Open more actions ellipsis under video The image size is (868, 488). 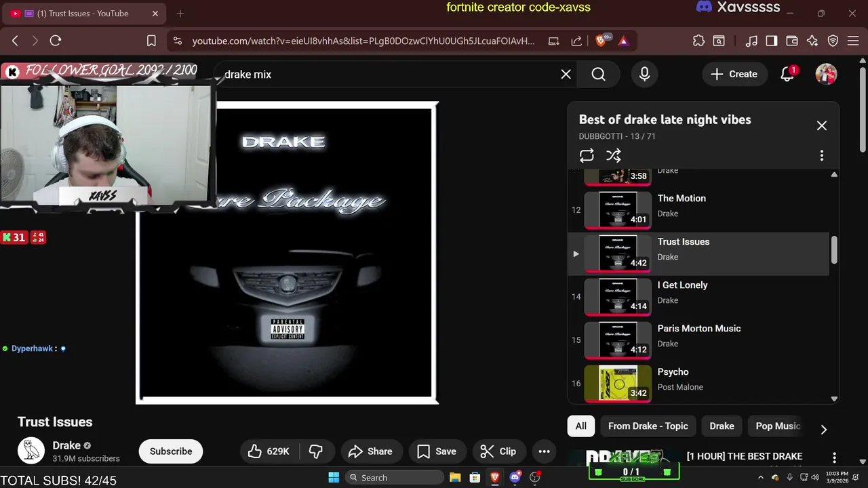click(544, 451)
